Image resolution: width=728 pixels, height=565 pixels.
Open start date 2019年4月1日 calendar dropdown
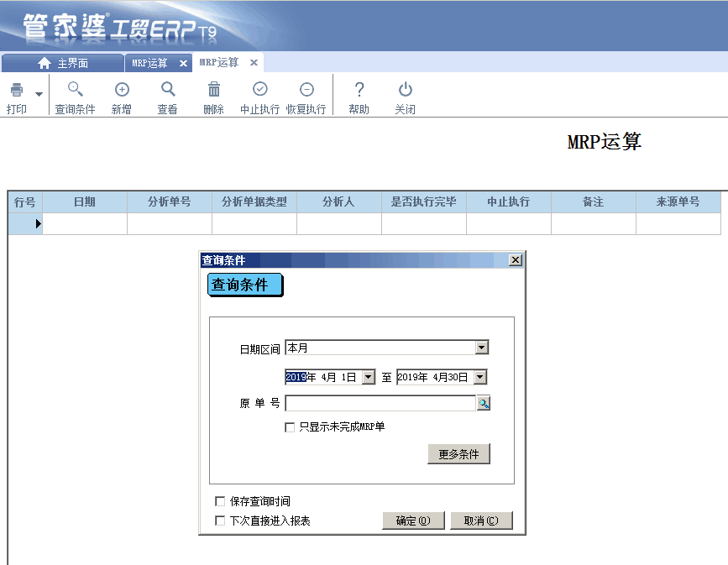click(x=368, y=378)
